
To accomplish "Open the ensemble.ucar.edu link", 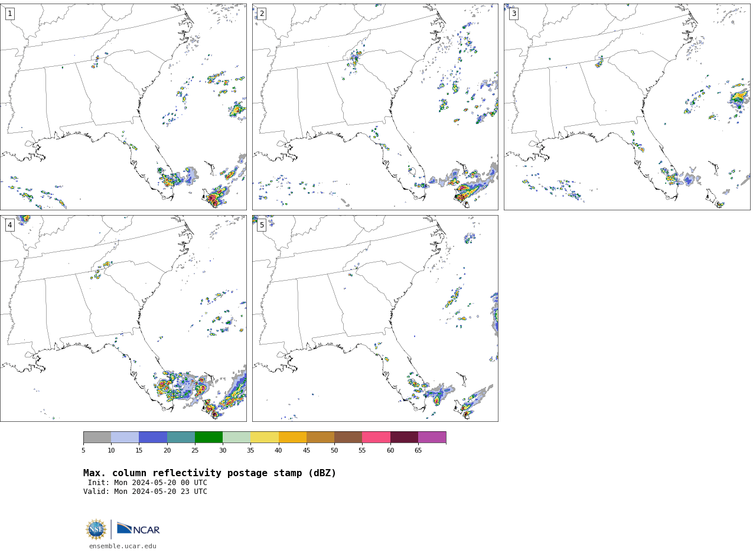I will (x=123, y=547).
